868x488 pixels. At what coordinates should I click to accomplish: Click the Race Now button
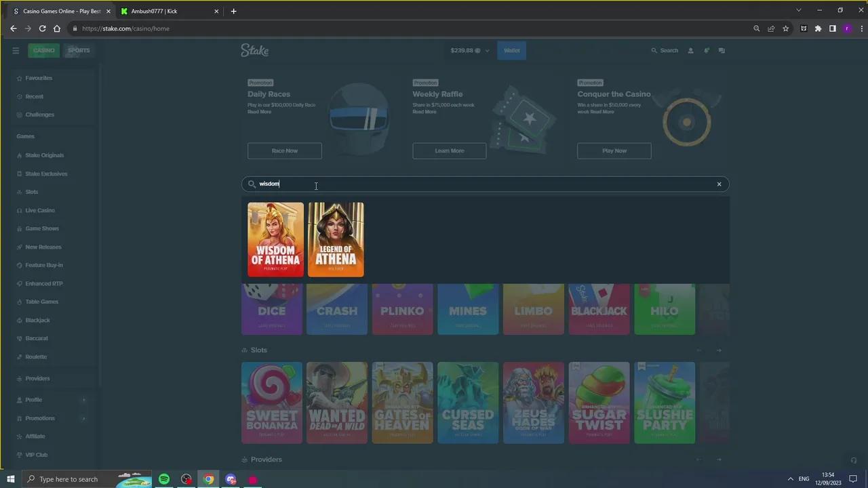pos(285,150)
